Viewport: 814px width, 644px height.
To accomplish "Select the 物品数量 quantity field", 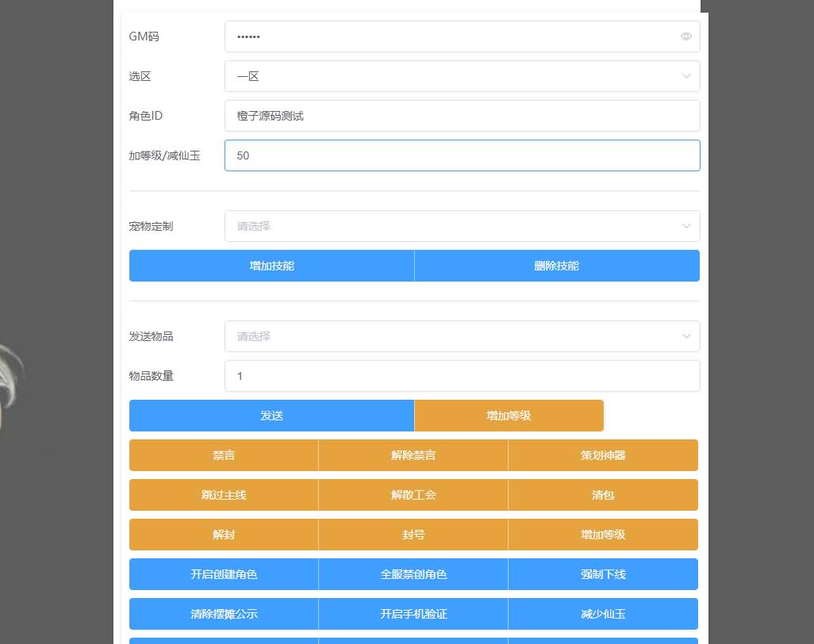I will coord(462,376).
